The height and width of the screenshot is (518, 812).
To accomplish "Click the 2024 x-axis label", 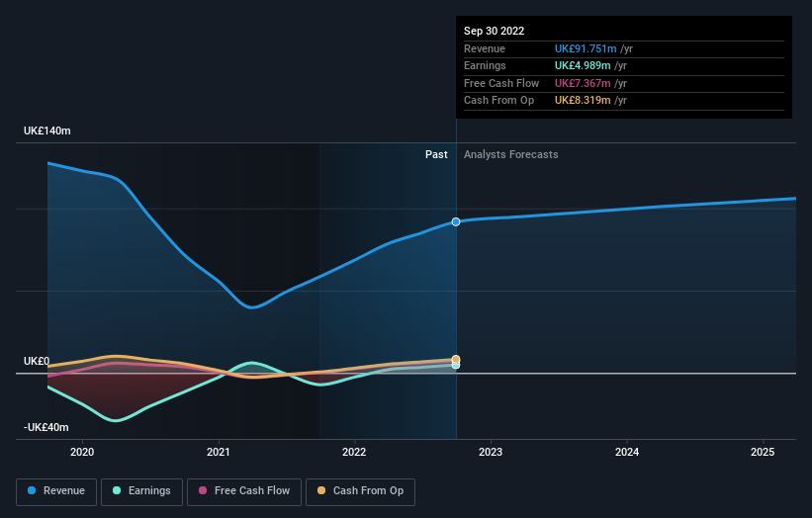I will coord(627,453).
